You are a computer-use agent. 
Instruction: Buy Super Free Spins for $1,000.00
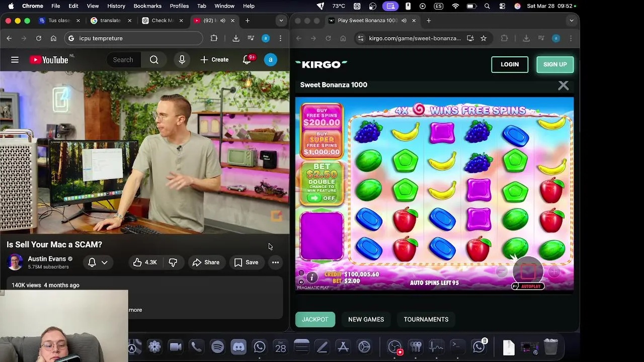coord(322,143)
